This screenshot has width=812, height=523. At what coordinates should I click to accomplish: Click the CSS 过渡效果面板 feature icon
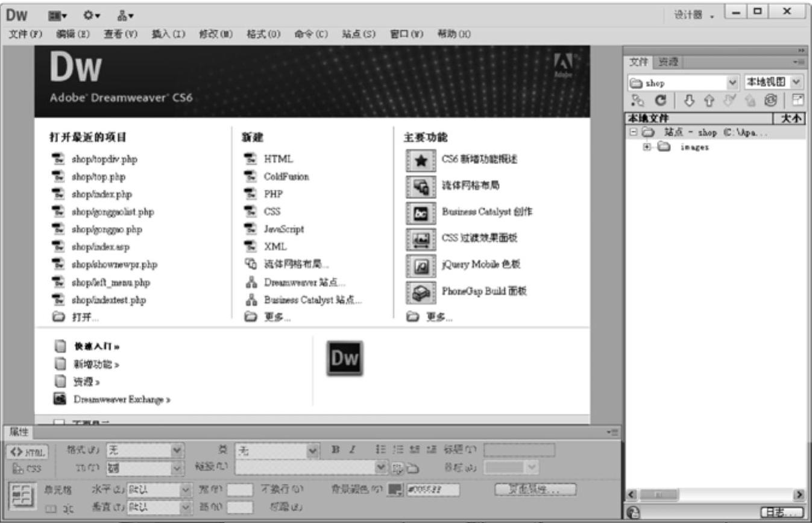pos(422,239)
